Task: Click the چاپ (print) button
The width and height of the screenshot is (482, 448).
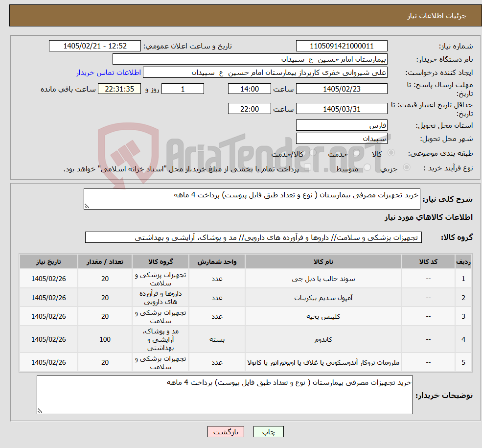Action: point(268,432)
